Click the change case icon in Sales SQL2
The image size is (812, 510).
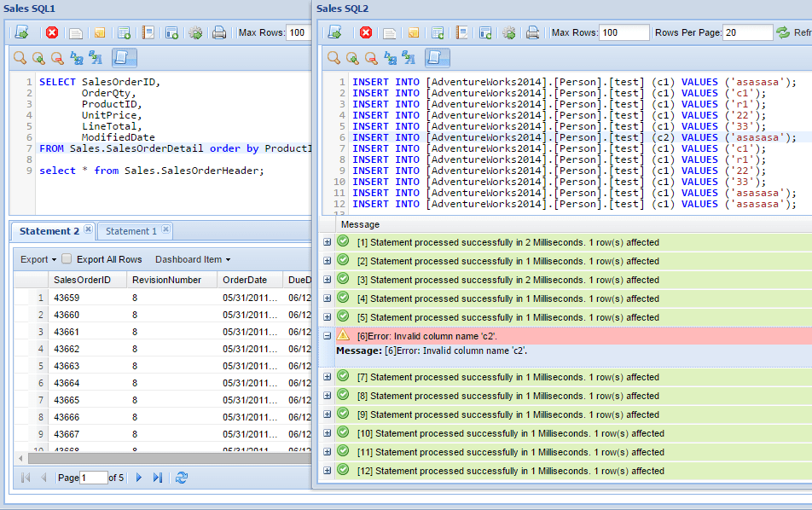(x=409, y=58)
